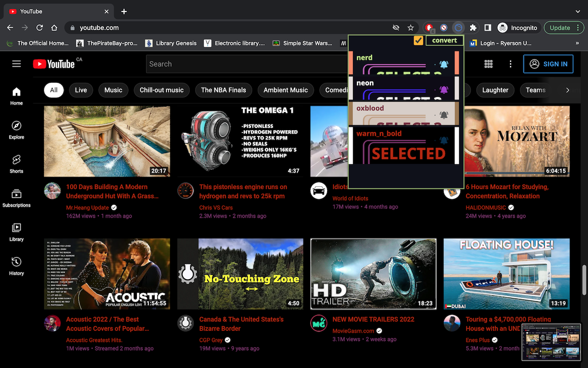This screenshot has width=588, height=368.
Task: Toggle the yellow checkbox beside convert
Action: pos(418,40)
